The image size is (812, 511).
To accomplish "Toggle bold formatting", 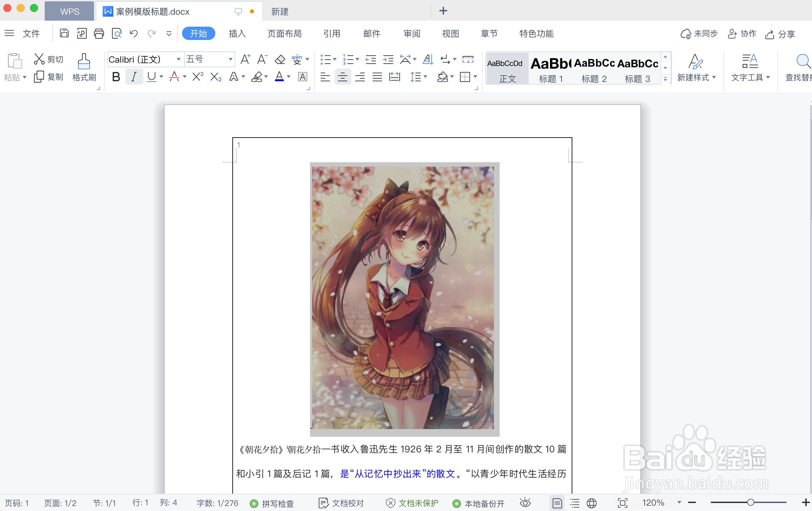I will [116, 77].
